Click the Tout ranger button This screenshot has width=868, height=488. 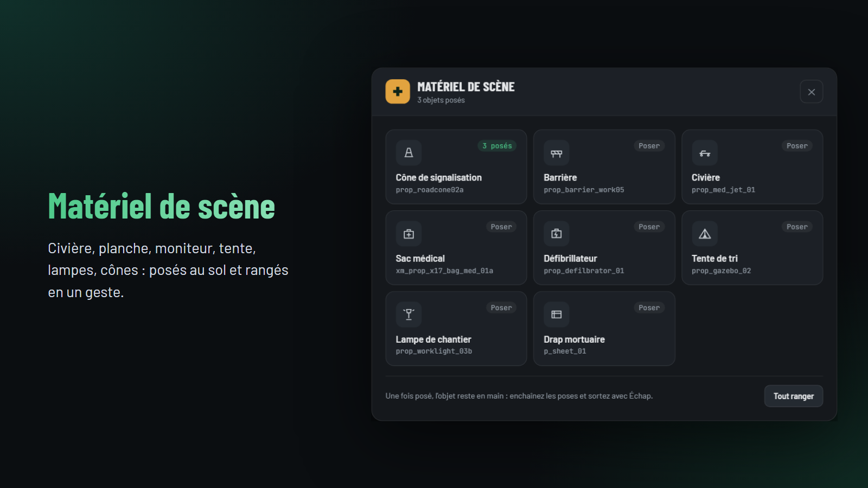point(794,396)
